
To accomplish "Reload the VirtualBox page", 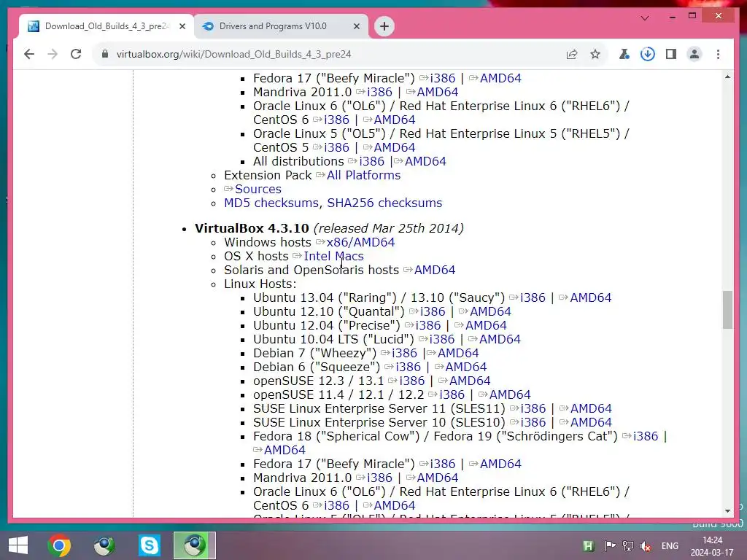I will tap(76, 54).
